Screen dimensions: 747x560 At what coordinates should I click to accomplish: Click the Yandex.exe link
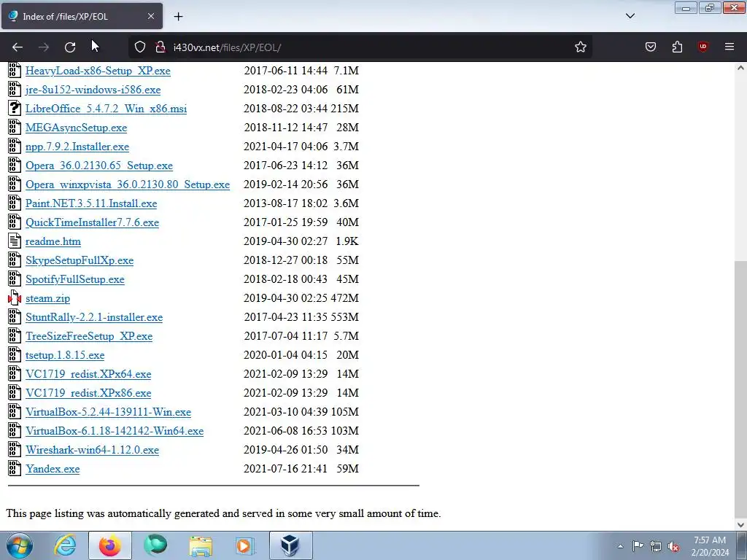pyautogui.click(x=53, y=469)
